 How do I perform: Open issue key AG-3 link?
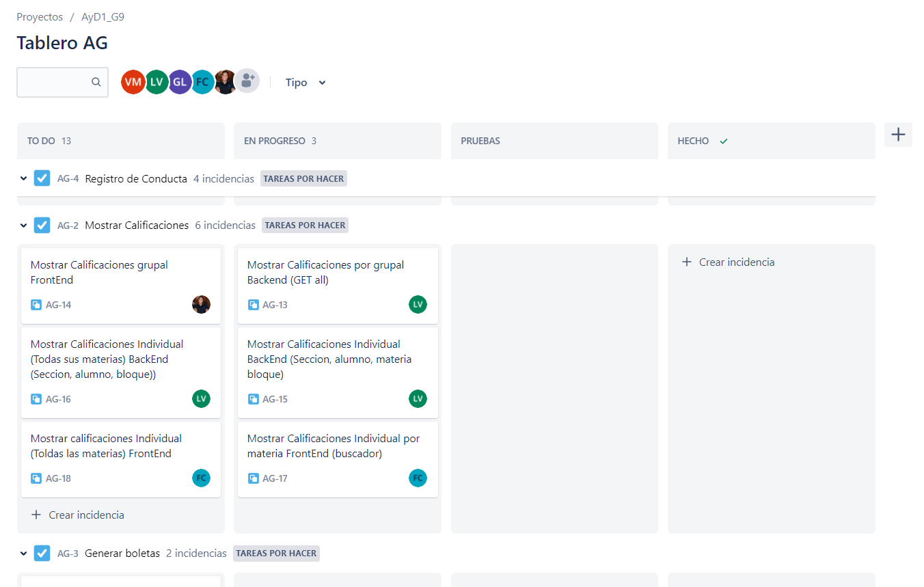[x=68, y=554]
